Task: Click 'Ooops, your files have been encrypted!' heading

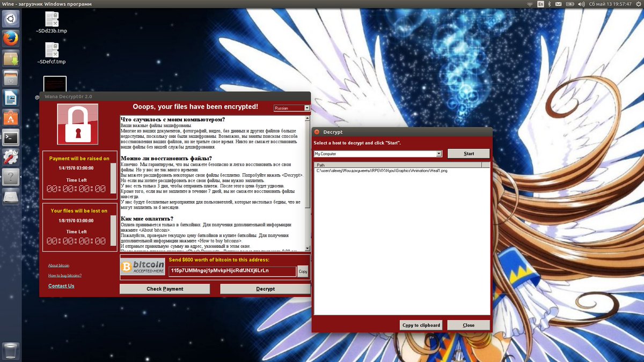Action: pyautogui.click(x=195, y=107)
